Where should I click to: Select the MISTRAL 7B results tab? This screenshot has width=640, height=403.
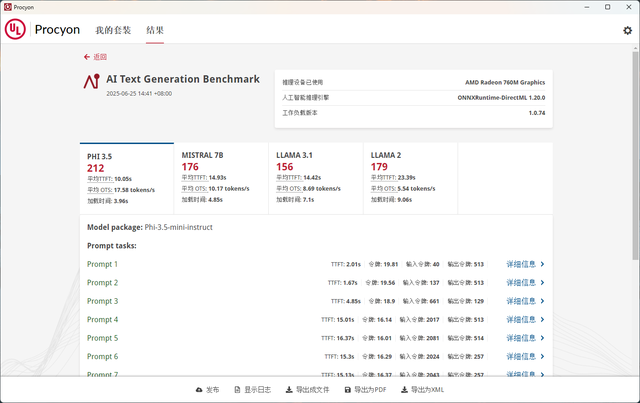(x=221, y=175)
